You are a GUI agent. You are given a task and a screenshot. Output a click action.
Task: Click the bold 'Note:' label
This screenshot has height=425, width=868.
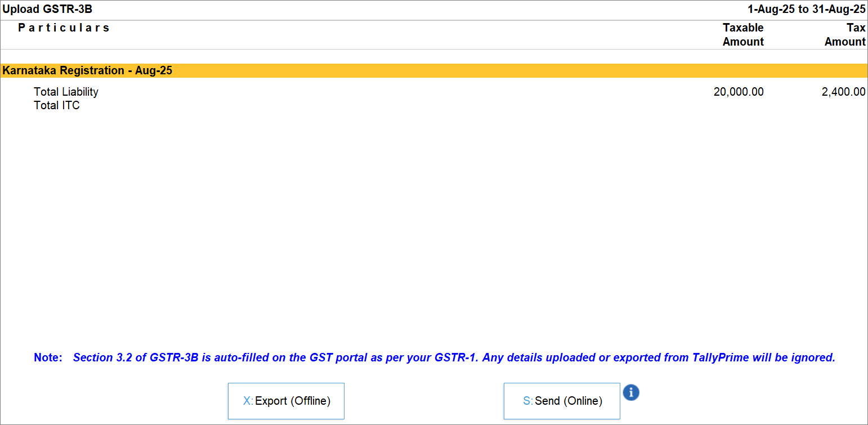pos(48,357)
